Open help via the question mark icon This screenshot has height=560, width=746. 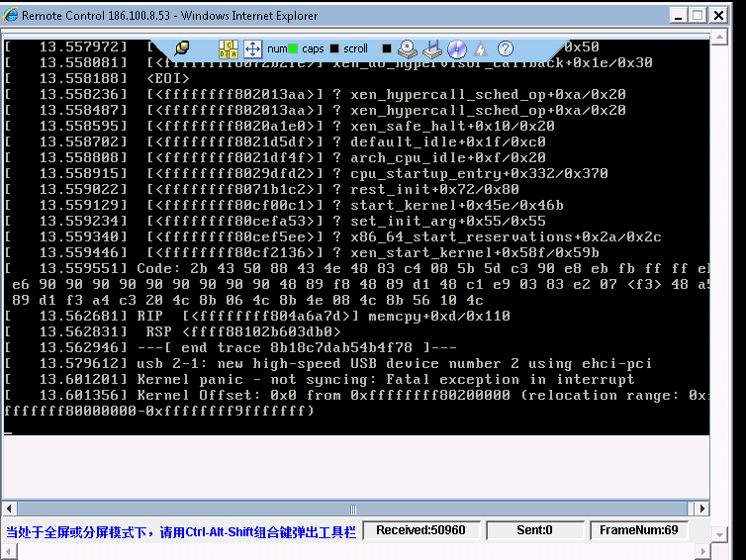pos(506,48)
